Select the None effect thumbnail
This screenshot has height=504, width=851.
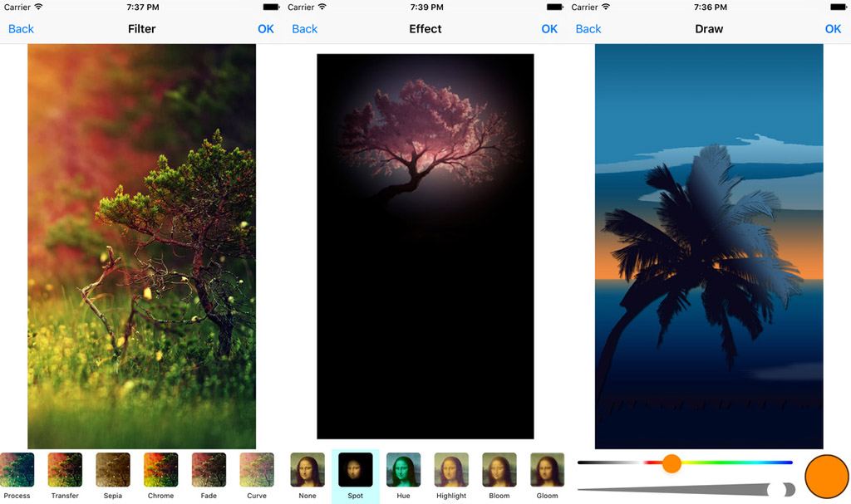[x=307, y=470]
